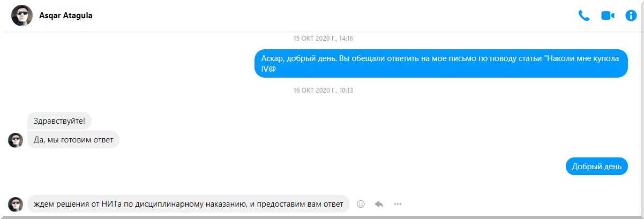React with emoji to the last message
644x219 pixels.
coord(361,203)
